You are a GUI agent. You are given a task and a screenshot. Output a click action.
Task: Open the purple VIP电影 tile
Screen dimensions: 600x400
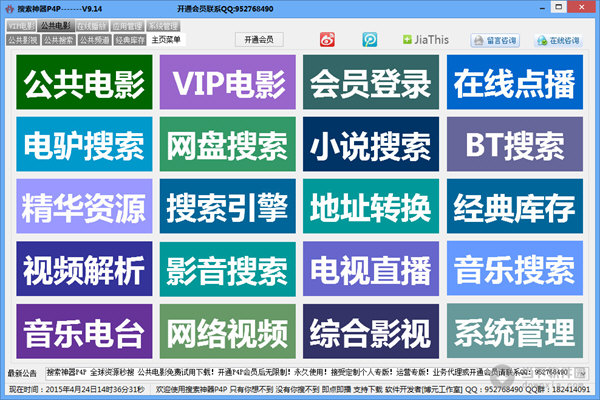point(228,82)
